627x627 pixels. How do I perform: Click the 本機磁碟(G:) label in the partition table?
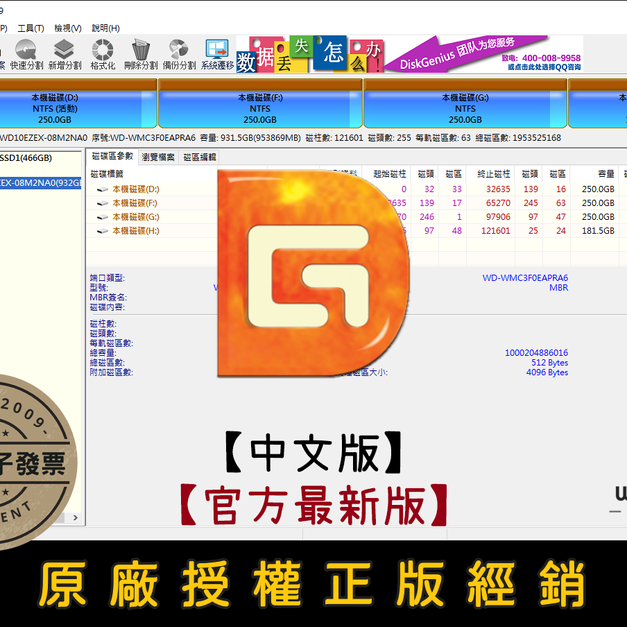(136, 217)
